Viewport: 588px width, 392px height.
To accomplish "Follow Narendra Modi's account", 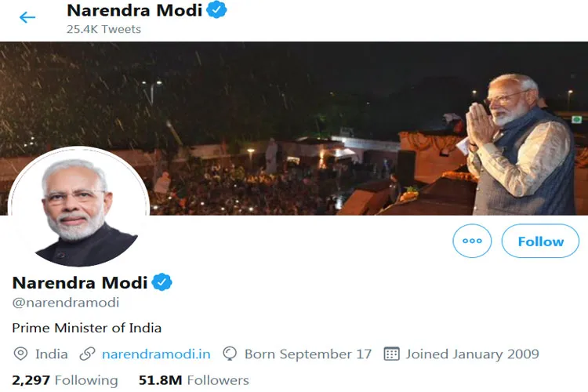I will click(x=540, y=241).
